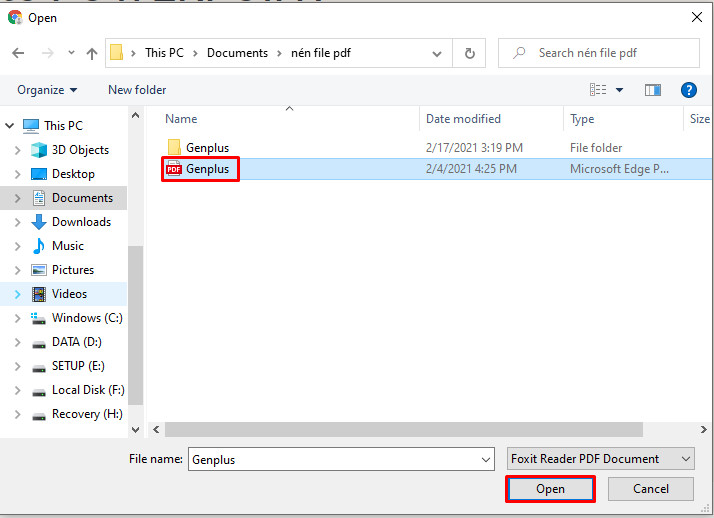714x518 pixels.
Task: Open the recent locations dropdown arrow
Action: [x=71, y=53]
